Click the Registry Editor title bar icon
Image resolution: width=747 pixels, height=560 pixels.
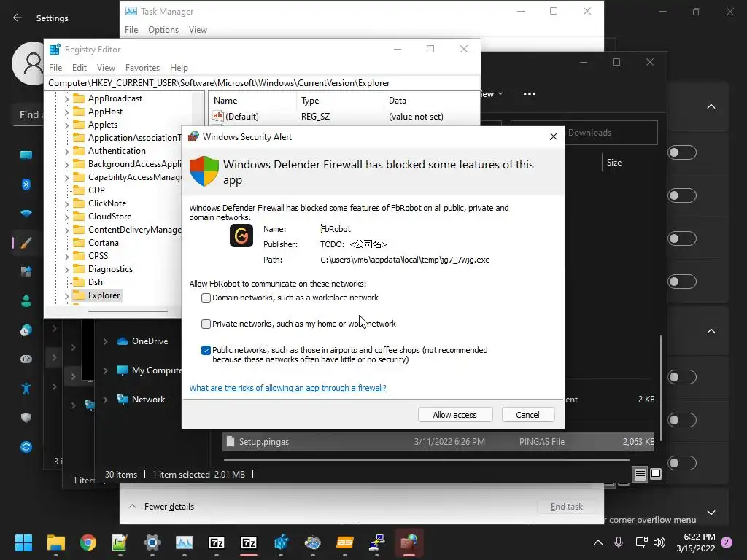click(x=55, y=49)
